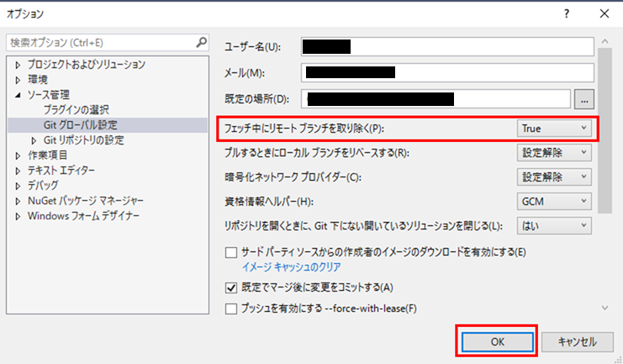Expand Git リポジトリの設定 node

pos(34,140)
